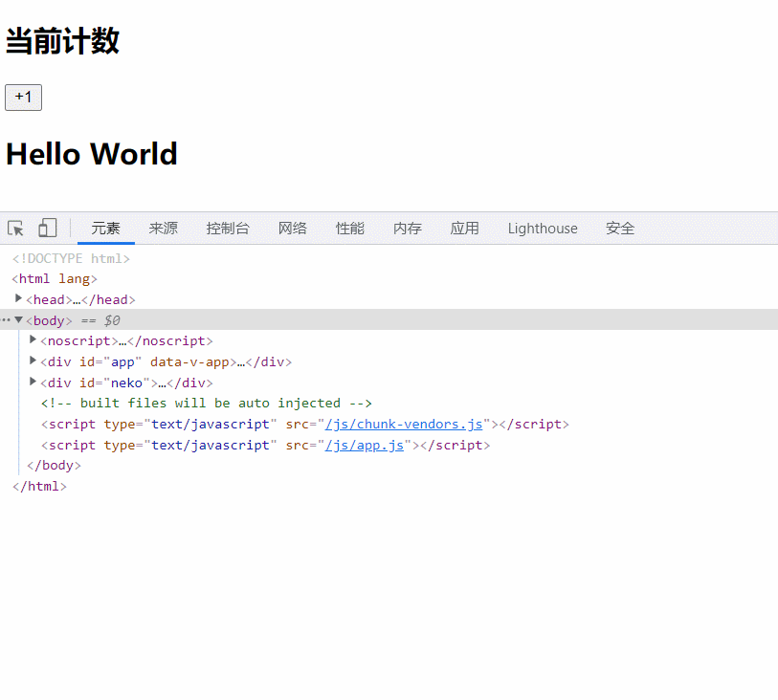The image size is (778, 700).
Task: Open the /js/chunk-vendors.js source link
Action: [404, 425]
